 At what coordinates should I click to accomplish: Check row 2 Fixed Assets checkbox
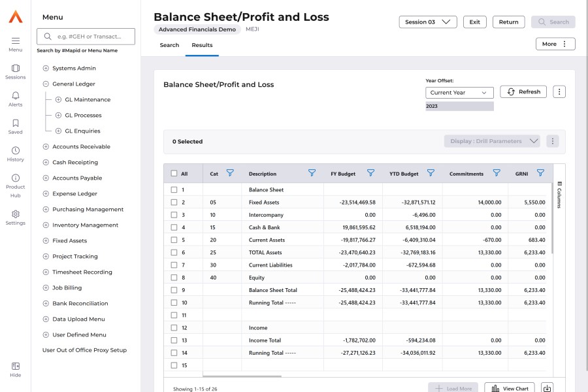(x=174, y=202)
